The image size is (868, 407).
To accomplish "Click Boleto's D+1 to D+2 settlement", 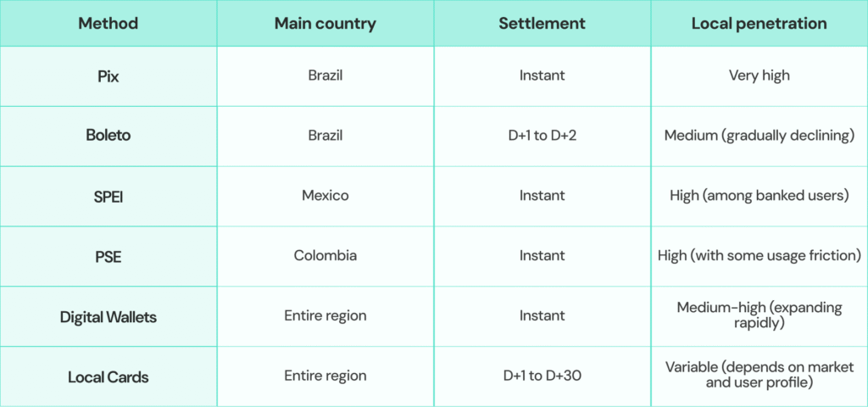I will pos(542,136).
